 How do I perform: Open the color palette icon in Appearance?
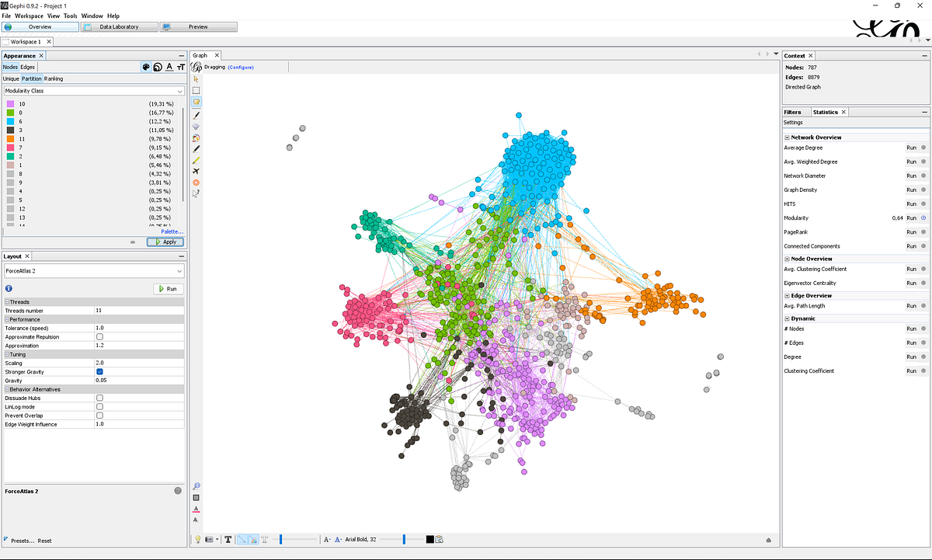coord(146,67)
